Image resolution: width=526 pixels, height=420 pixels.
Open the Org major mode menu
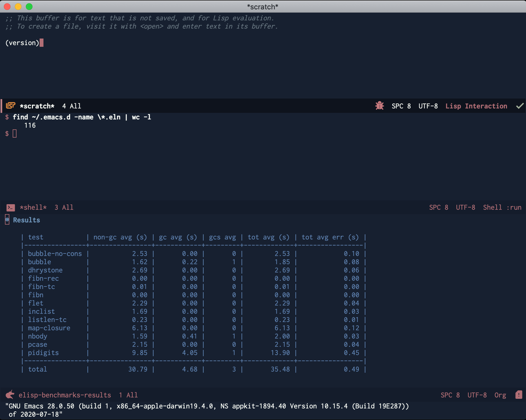click(500, 395)
